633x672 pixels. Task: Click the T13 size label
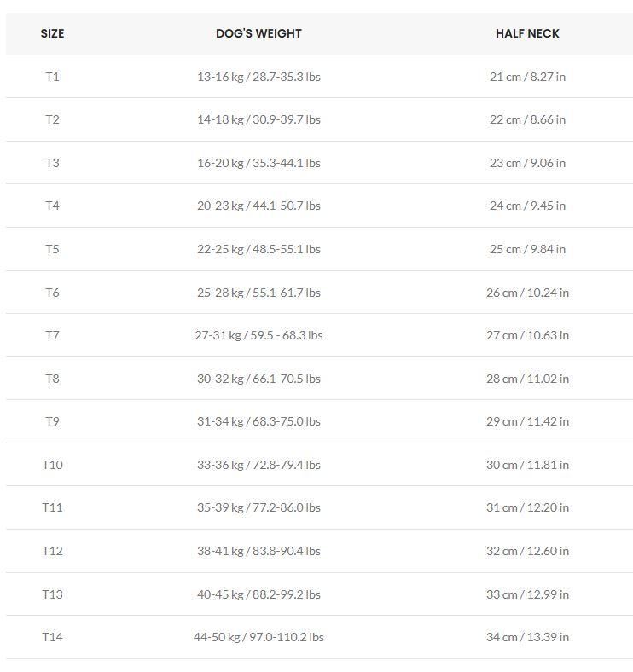click(x=52, y=594)
